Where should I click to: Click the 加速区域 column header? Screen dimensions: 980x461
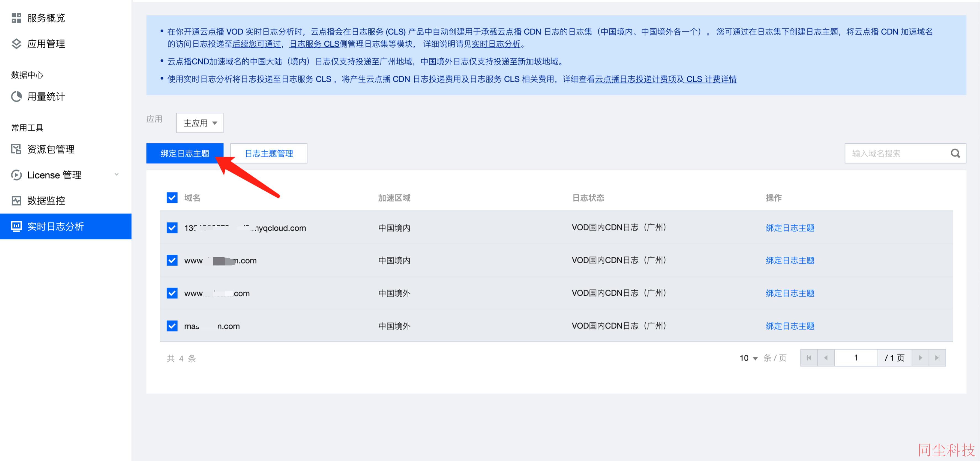(394, 198)
